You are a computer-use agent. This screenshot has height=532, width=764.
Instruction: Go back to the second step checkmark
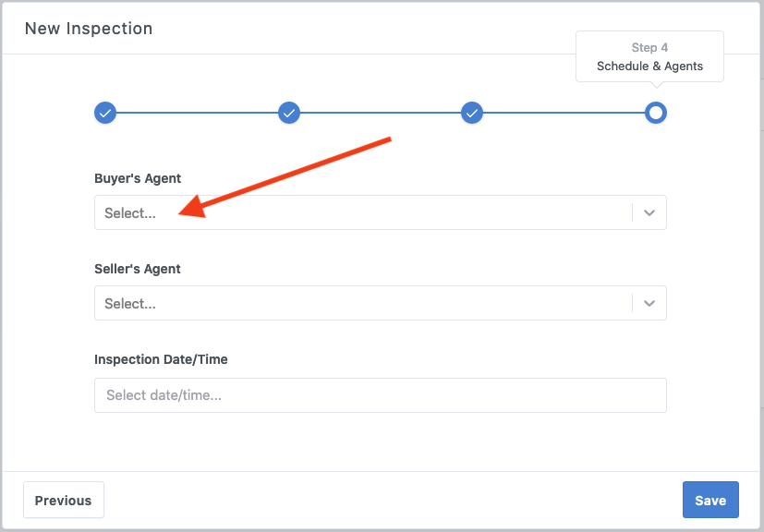coord(289,113)
